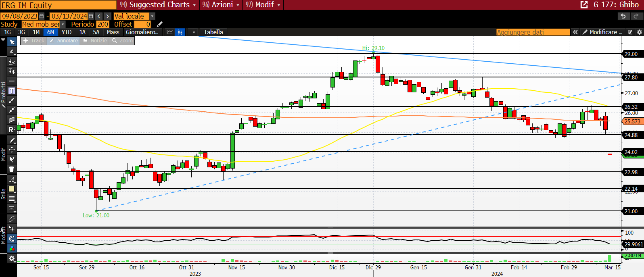Click the Hi: 29.10 high marker label
This screenshot has height=277, width=644.
(x=373, y=48)
